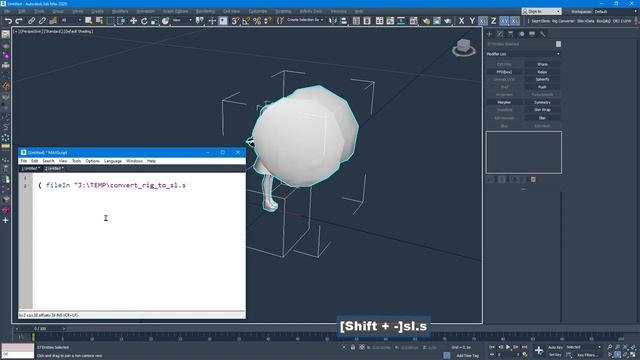Click the large Set Keys plus icon
This screenshot has height=360, width=640.
click(539, 351)
